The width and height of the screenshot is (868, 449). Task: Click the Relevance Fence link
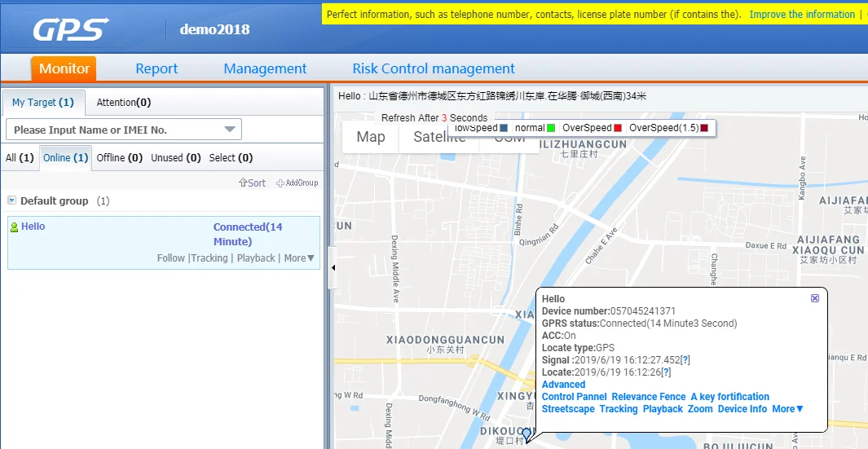pyautogui.click(x=649, y=397)
